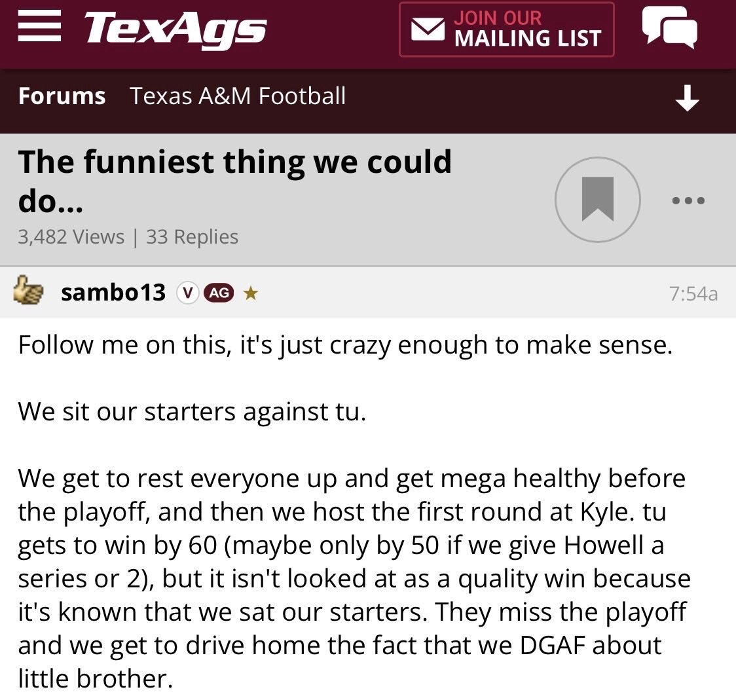Click the TexAgs logo

tap(175, 29)
